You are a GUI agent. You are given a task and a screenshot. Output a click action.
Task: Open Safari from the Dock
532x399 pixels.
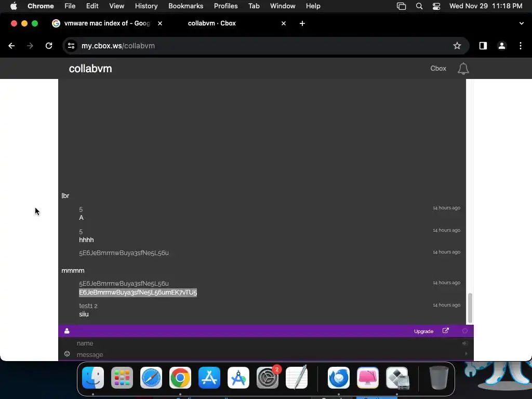point(151,378)
